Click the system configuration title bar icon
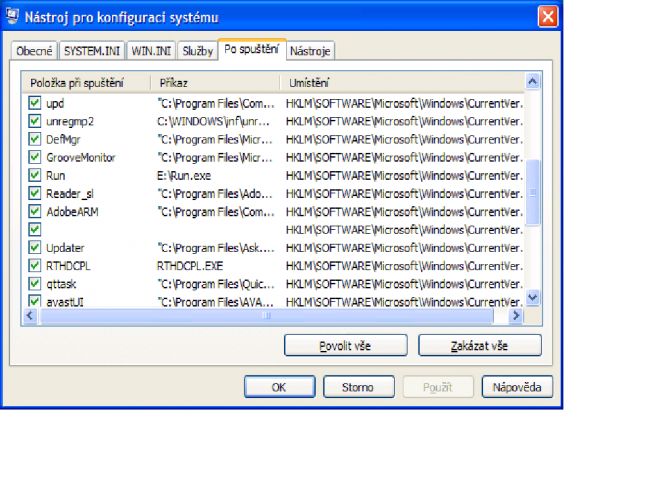The width and height of the screenshot is (645, 485). click(x=12, y=16)
